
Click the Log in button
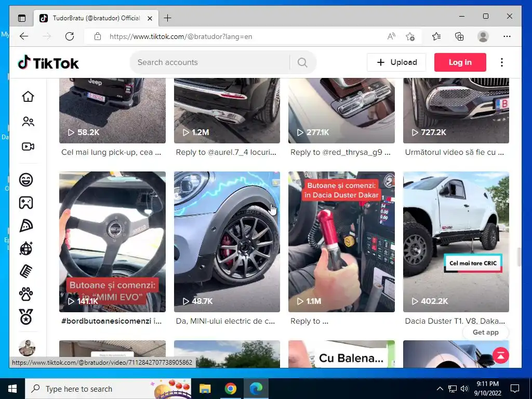(460, 62)
